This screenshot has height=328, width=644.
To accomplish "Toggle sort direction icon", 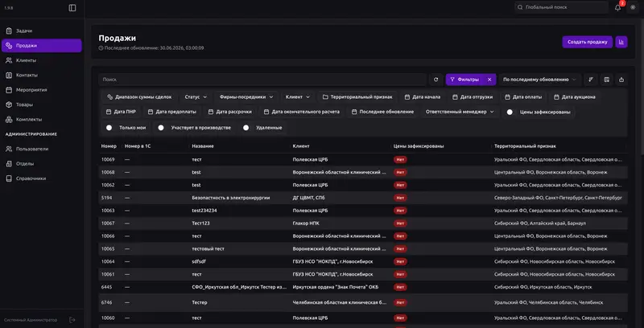I will tap(591, 80).
